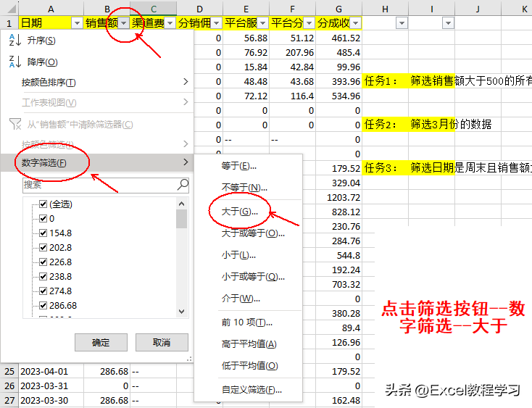This screenshot has height=408, width=532.
Task: Click cell value 207.96
Action: pos(292,53)
